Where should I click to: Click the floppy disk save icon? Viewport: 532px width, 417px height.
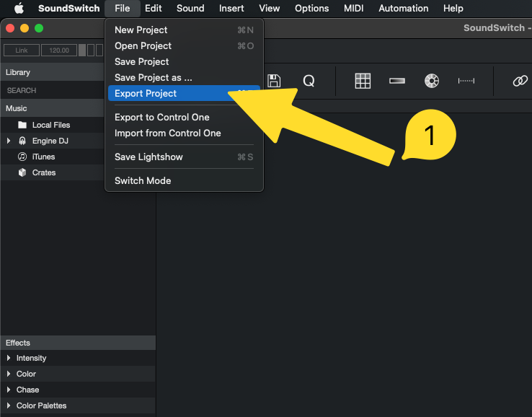[274, 81]
